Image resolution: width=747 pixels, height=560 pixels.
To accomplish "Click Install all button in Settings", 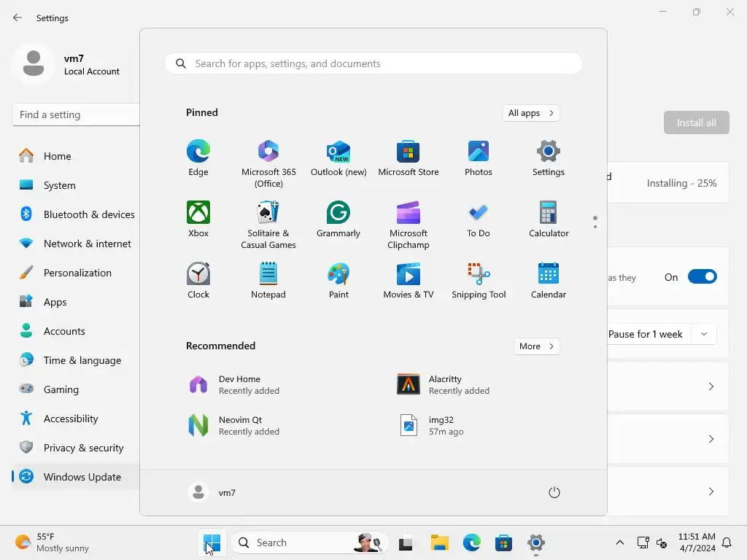I will click(x=697, y=122).
